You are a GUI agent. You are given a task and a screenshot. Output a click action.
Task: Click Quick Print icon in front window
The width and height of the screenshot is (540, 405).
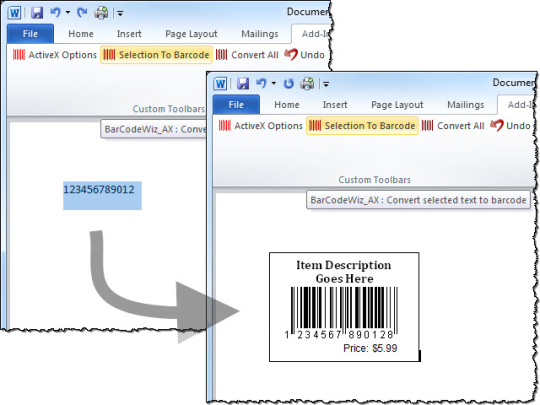coord(307,84)
